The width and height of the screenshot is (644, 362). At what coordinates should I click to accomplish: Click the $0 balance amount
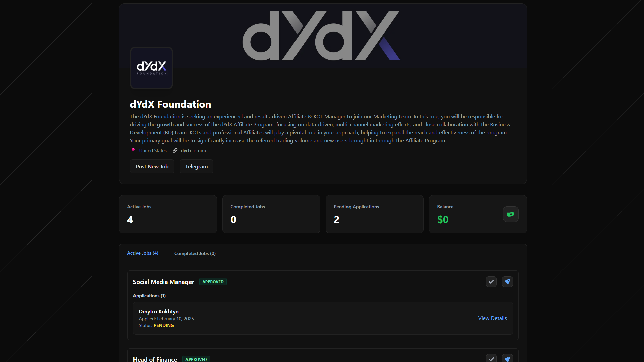click(x=443, y=220)
